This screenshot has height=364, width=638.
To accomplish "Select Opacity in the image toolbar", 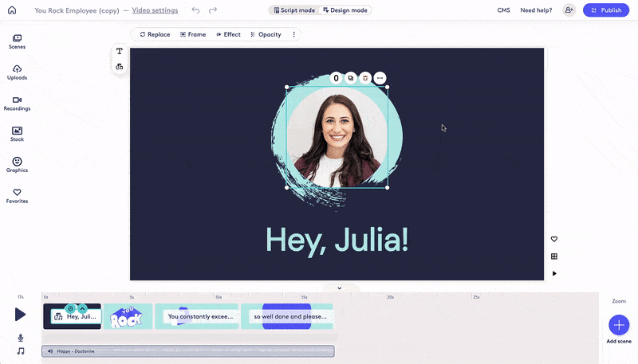I will (x=266, y=34).
